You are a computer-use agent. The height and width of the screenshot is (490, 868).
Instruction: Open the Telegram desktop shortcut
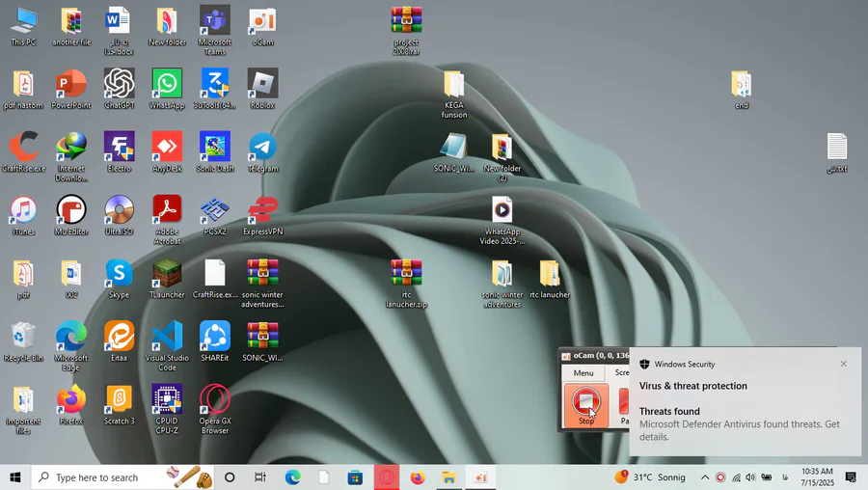click(x=262, y=152)
